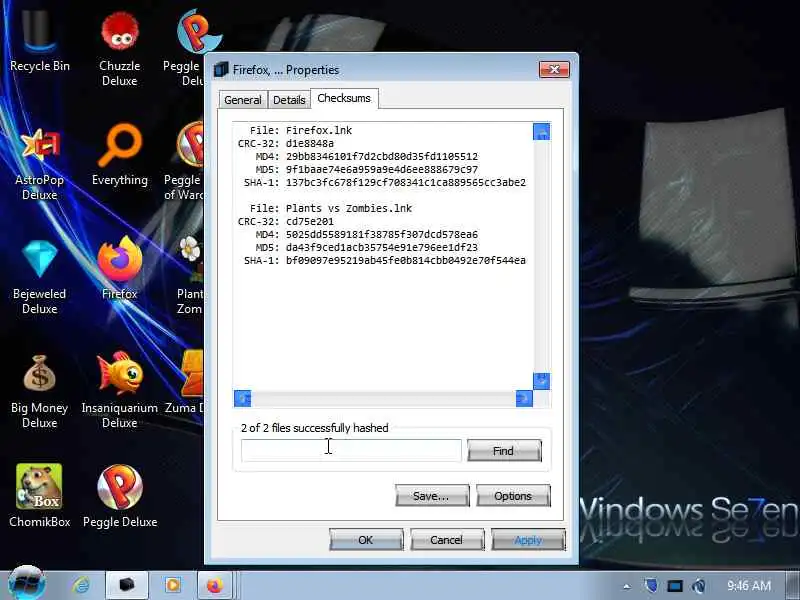Click the shield icon in the system tray
Screen dimensions: 800x600
point(651,586)
